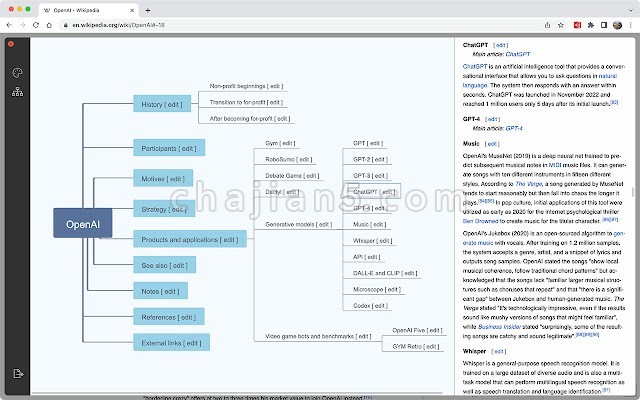The height and width of the screenshot is (400, 640).
Task: Select the Motives node
Action: (163, 178)
